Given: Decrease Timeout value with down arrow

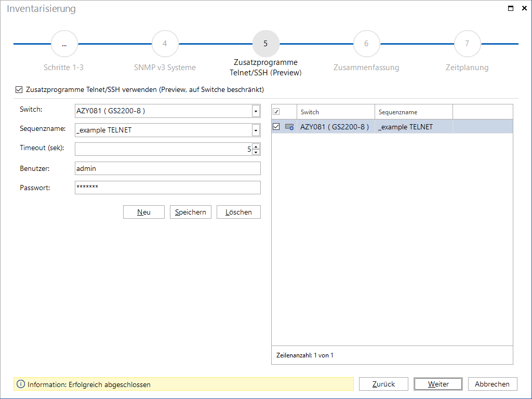Looking at the screenshot, I should click(x=256, y=152).
